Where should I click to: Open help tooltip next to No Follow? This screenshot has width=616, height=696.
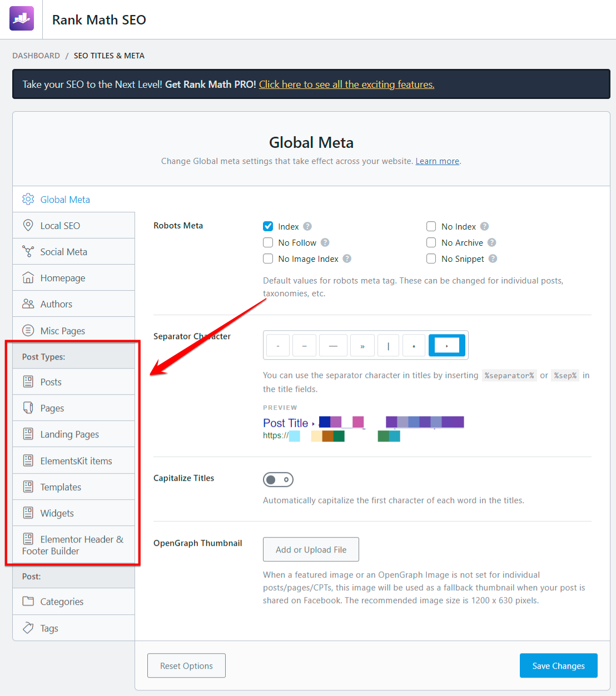(325, 242)
